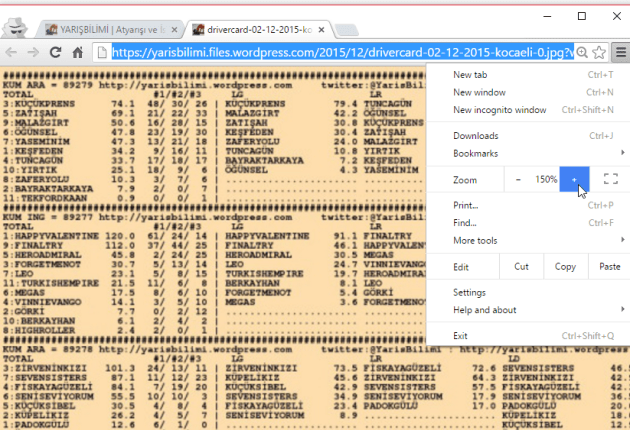This screenshot has width=630, height=430.
Task: Click the 9:FINALTRY 112.0 row text
Action: (x=69, y=245)
